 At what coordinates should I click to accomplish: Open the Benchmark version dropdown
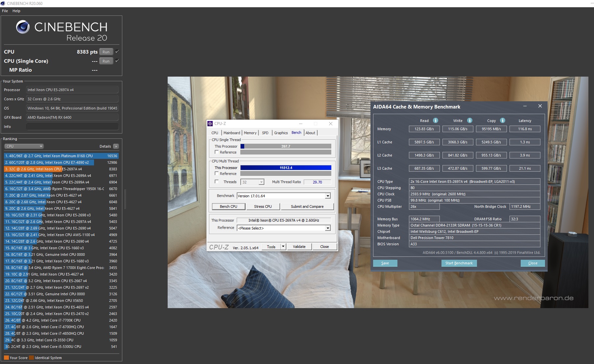[328, 196]
